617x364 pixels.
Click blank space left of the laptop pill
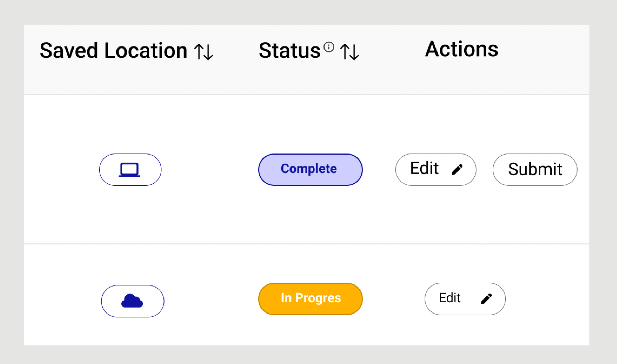[x=61, y=170]
